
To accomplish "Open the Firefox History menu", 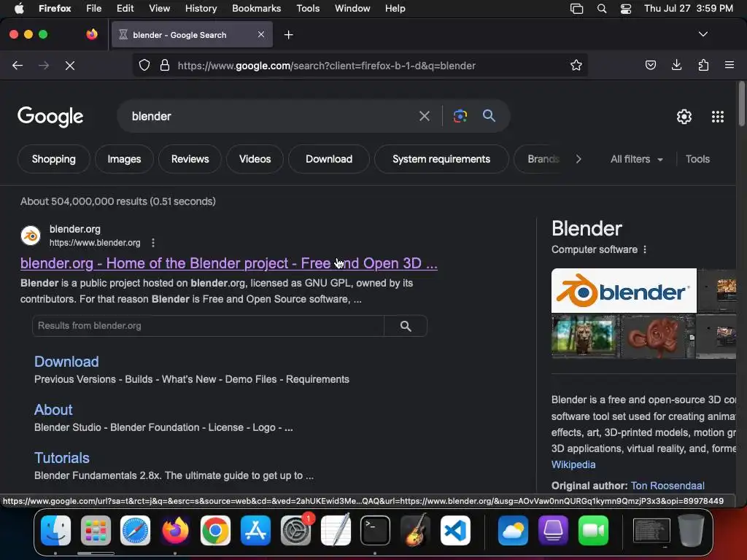I will (x=201, y=9).
